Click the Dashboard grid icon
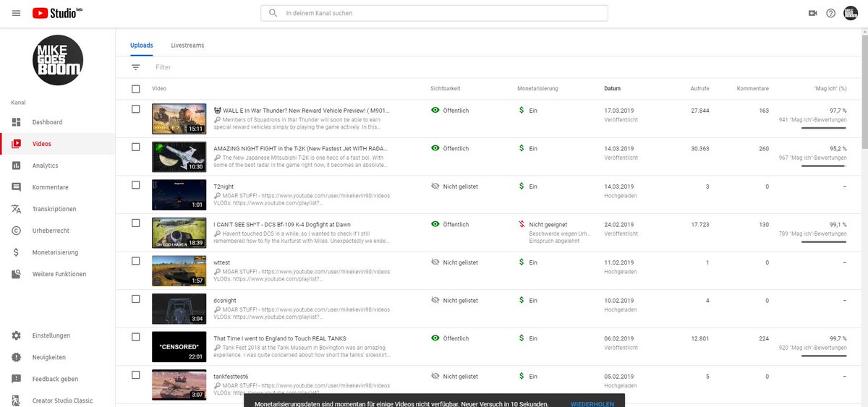This screenshot has width=868, height=407. 17,122
